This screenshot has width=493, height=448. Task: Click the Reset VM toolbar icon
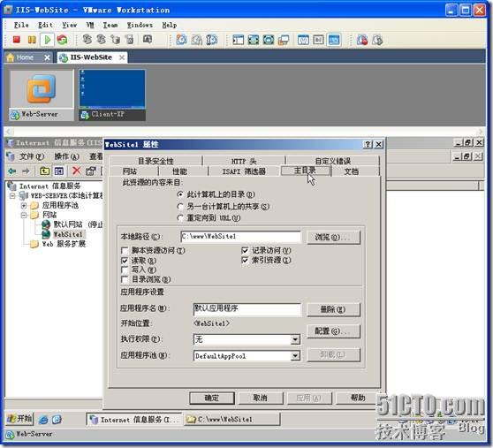coord(62,40)
